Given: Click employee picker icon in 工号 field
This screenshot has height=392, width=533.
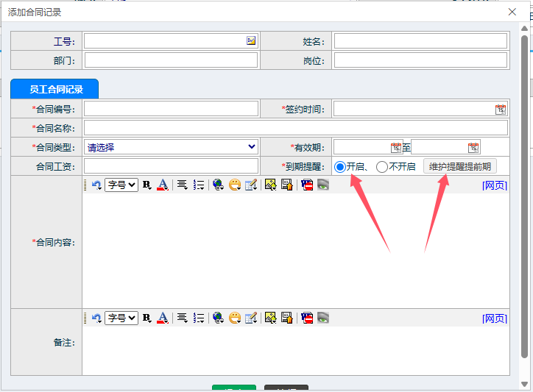Looking at the screenshot, I should point(251,40).
